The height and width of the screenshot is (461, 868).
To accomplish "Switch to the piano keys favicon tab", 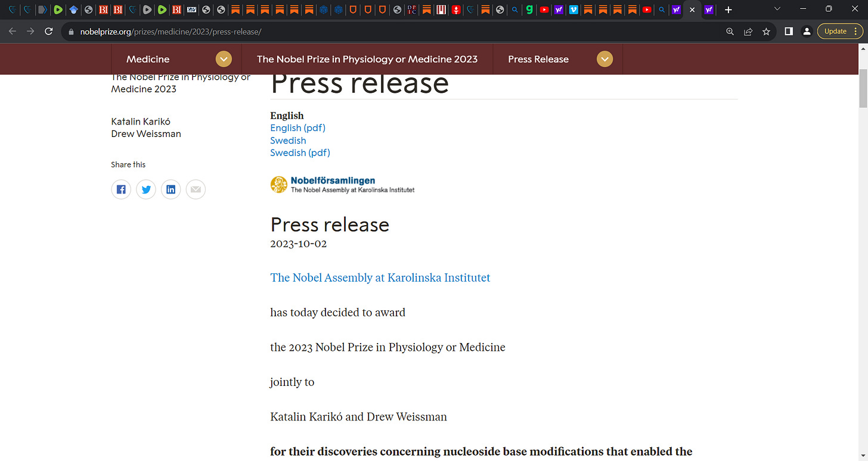I will (x=441, y=10).
